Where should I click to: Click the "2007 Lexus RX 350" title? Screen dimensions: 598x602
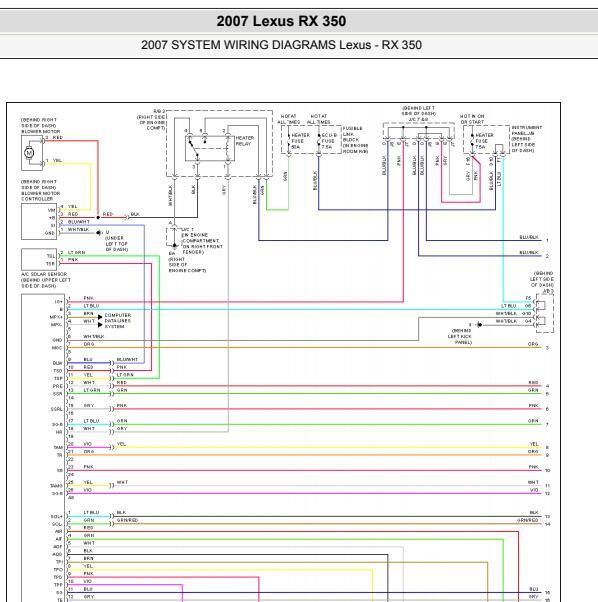click(x=281, y=21)
